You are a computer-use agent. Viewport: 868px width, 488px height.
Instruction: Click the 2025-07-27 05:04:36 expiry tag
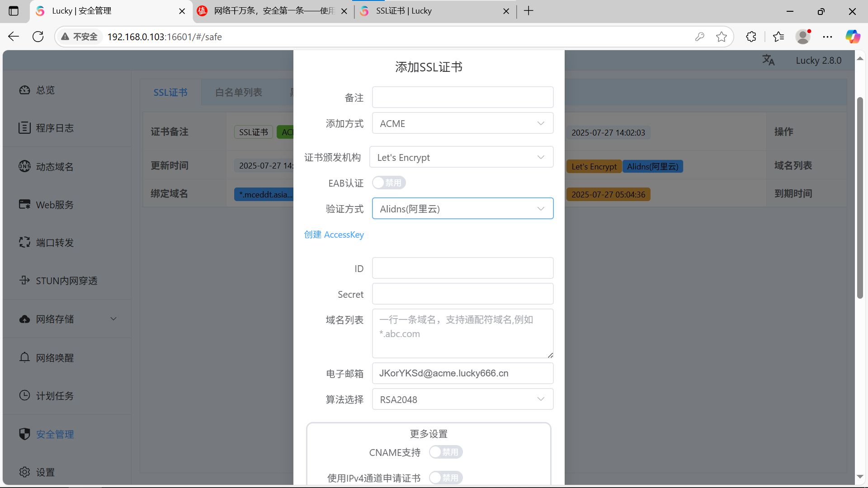pos(608,194)
